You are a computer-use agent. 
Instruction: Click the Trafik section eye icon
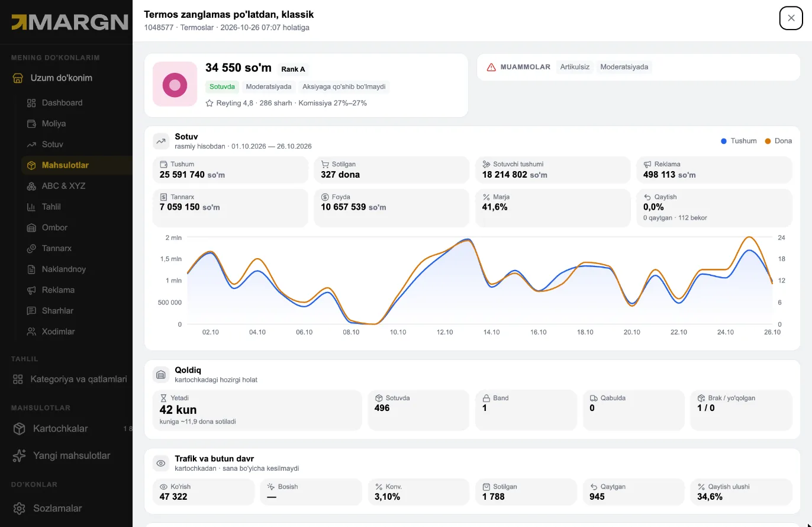161,463
